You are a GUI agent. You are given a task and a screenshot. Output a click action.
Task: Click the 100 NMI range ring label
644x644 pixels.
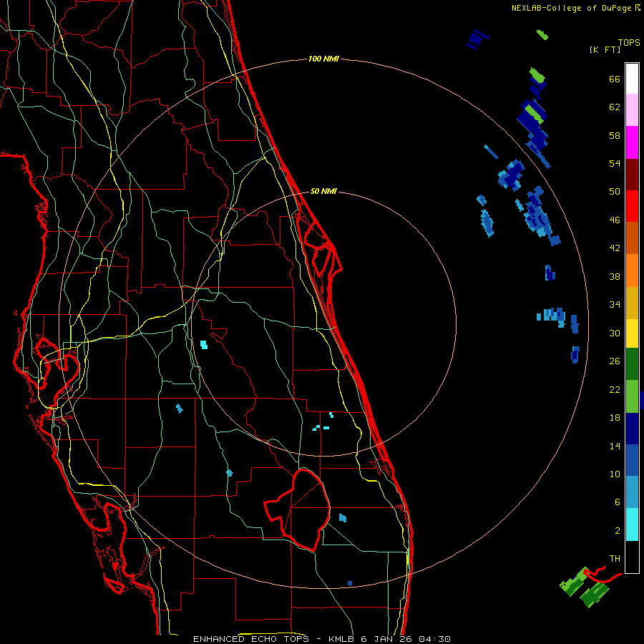[x=323, y=59]
